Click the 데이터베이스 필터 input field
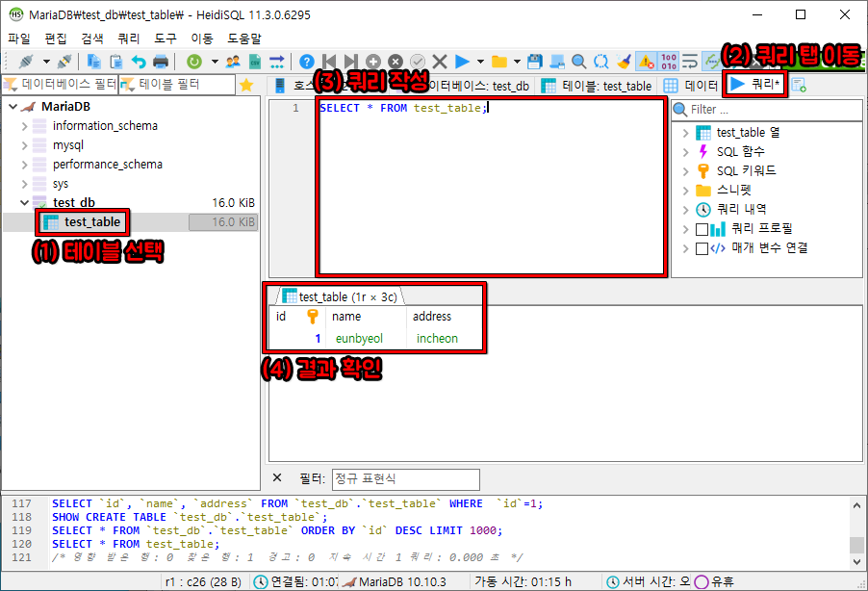Image resolution: width=868 pixels, height=591 pixels. [x=60, y=84]
